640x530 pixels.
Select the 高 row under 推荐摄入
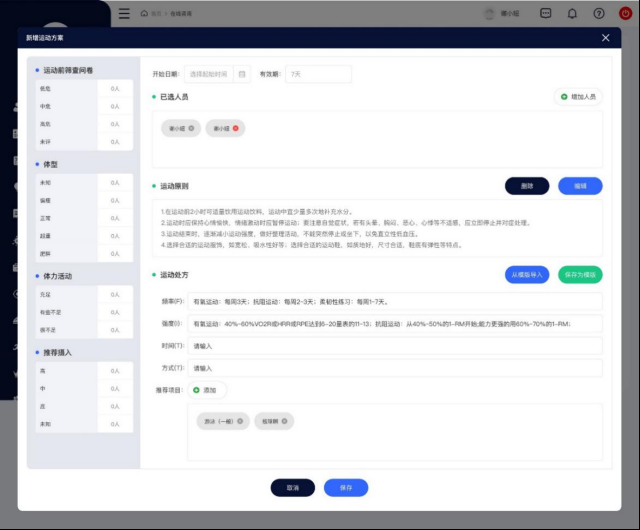pos(84,371)
